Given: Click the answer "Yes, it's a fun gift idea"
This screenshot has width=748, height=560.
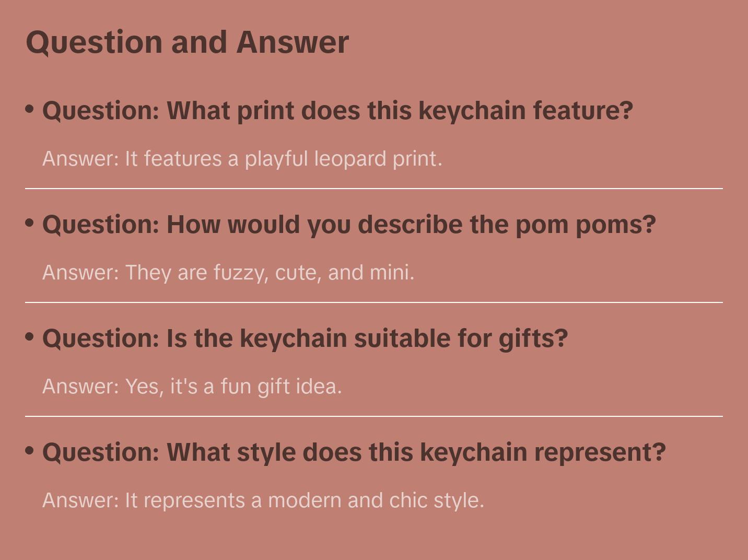Looking at the screenshot, I should (x=192, y=387).
